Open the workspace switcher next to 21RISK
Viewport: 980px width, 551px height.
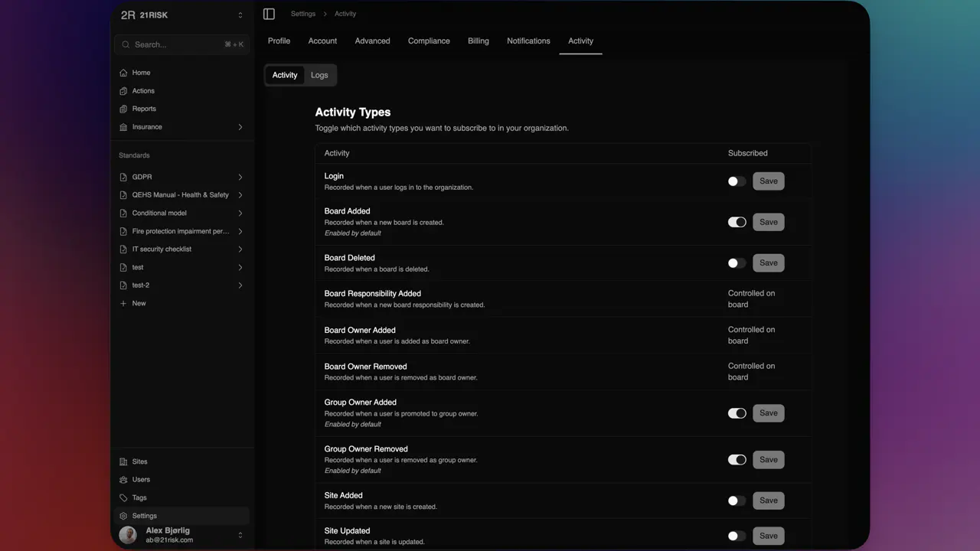pyautogui.click(x=240, y=15)
